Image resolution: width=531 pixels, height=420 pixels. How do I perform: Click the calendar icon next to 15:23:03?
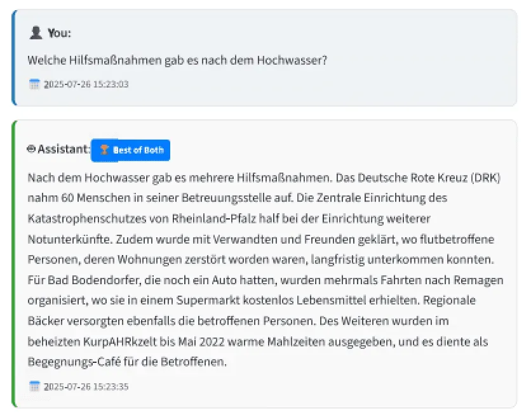point(34,84)
